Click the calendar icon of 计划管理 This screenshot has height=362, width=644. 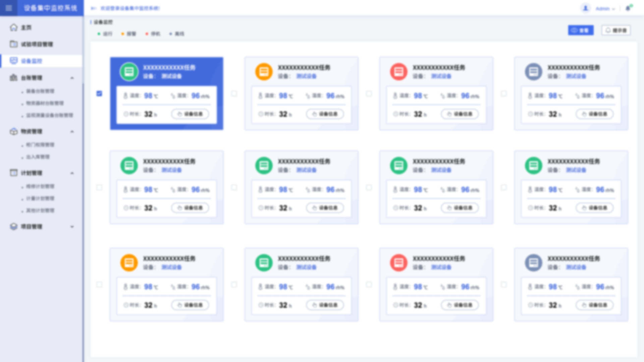pos(13,173)
